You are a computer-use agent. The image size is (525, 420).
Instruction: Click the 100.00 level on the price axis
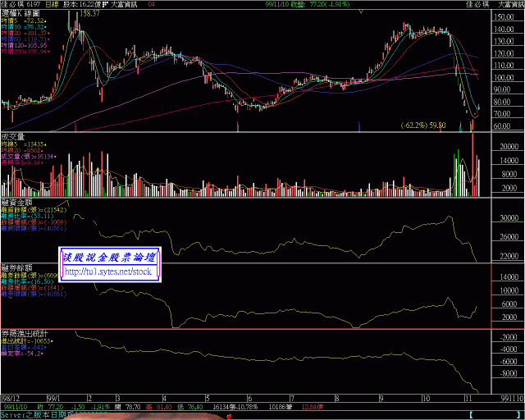click(x=504, y=77)
